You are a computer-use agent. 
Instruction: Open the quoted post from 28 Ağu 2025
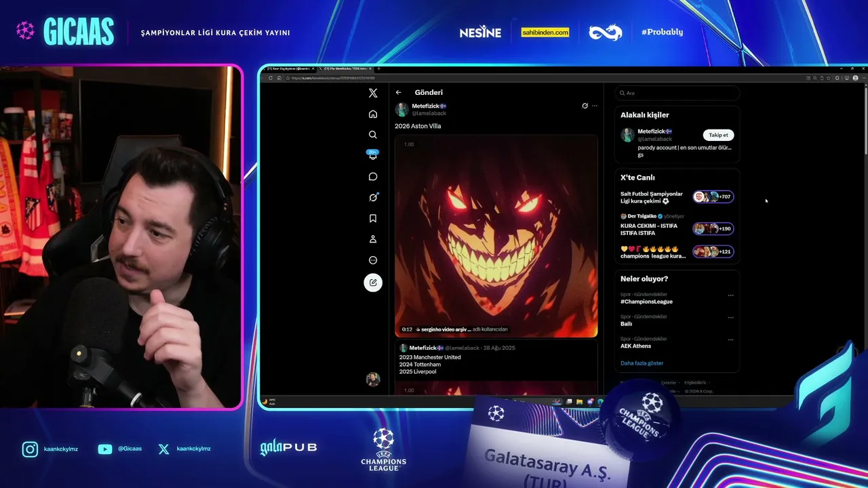pos(496,367)
